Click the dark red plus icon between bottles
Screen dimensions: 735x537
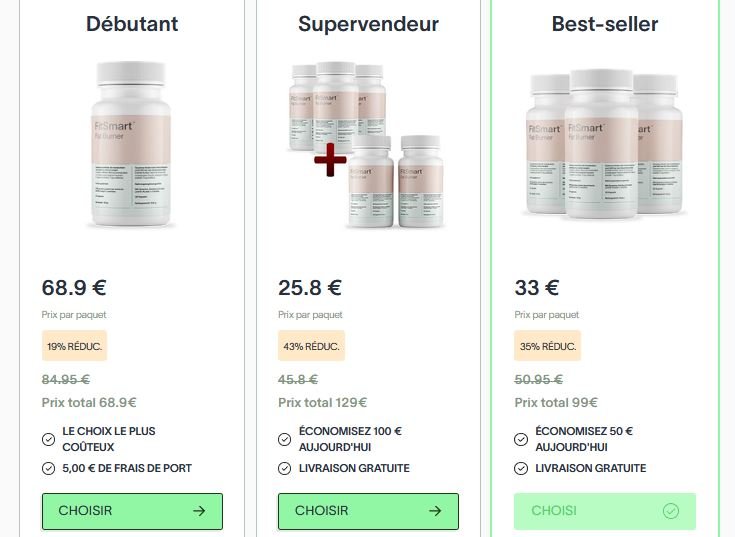pos(330,158)
